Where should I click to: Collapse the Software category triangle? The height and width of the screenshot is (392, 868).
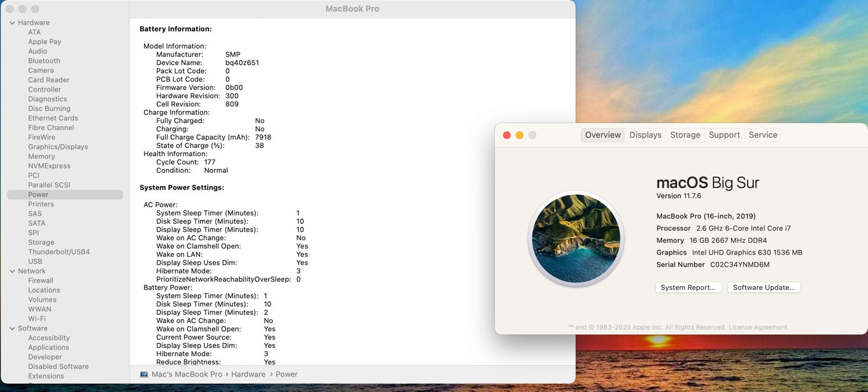[x=12, y=328]
